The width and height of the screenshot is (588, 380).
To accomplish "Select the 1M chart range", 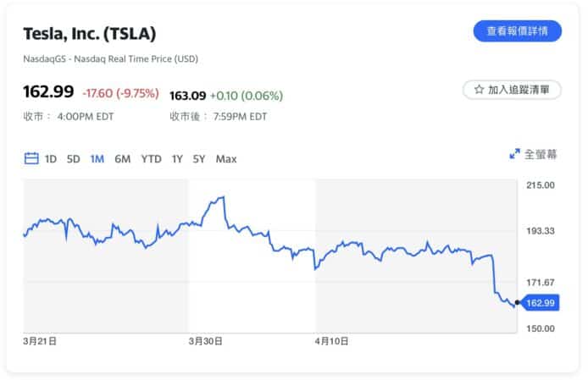I will 97,158.
